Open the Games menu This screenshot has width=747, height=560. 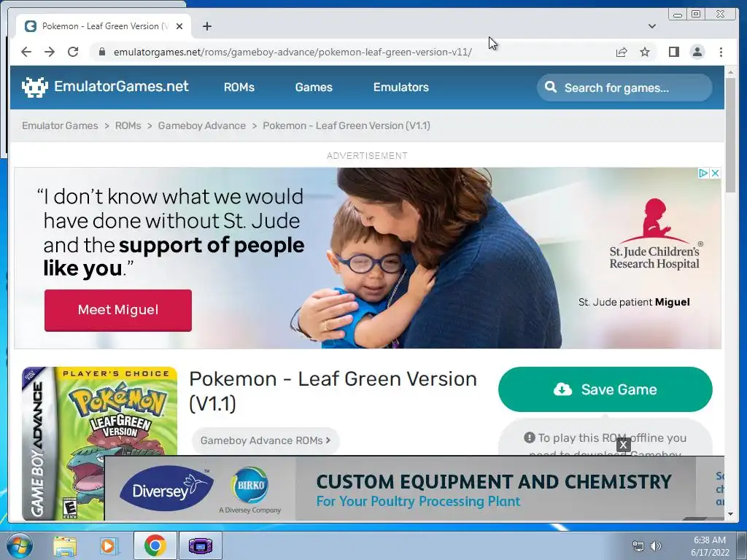pos(314,87)
